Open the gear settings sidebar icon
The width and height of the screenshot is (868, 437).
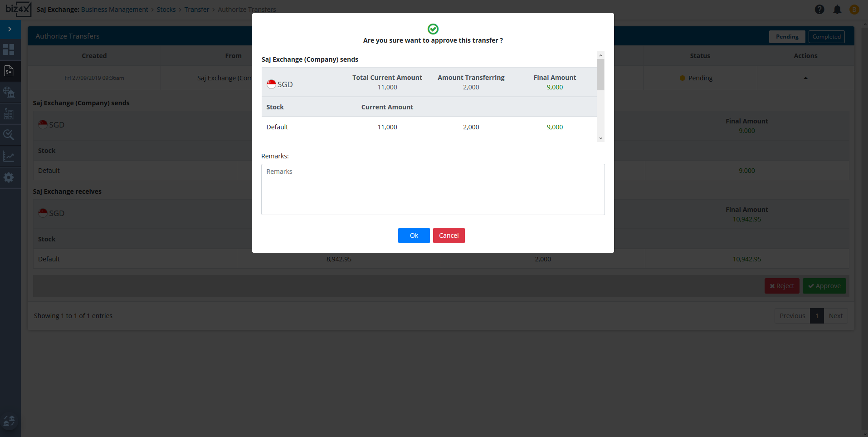[9, 177]
